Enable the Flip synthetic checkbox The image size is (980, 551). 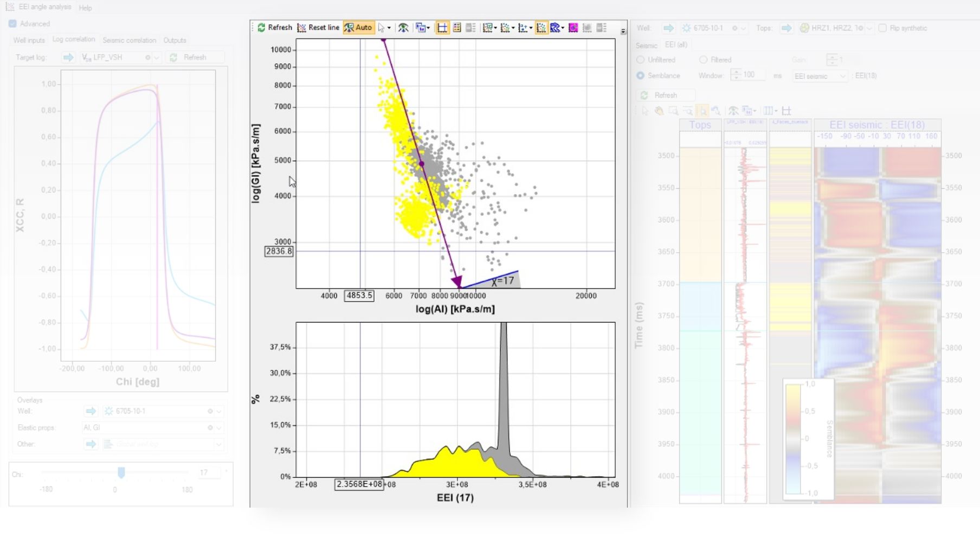881,28
